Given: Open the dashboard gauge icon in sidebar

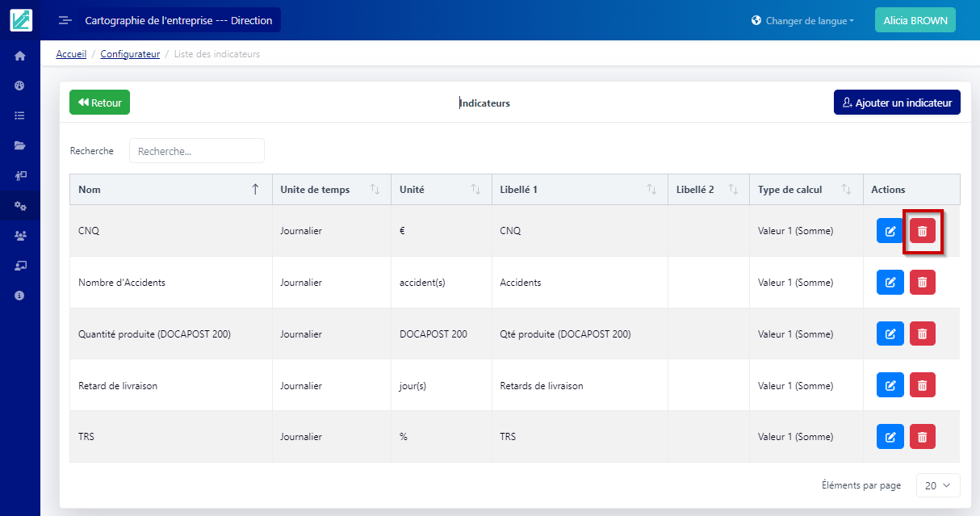Looking at the screenshot, I should [x=20, y=86].
